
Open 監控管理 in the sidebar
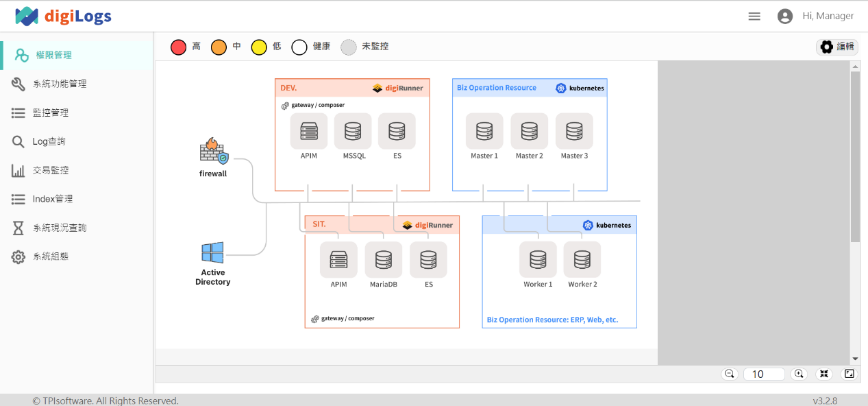(77, 112)
